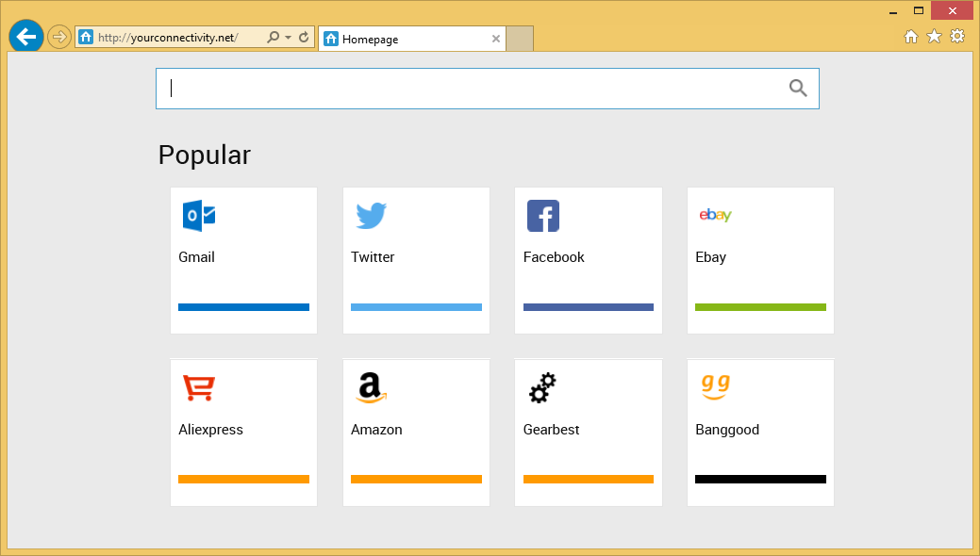The height and width of the screenshot is (556, 980).
Task: Open the address bar autocomplete dropdown arrow
Action: 288,38
